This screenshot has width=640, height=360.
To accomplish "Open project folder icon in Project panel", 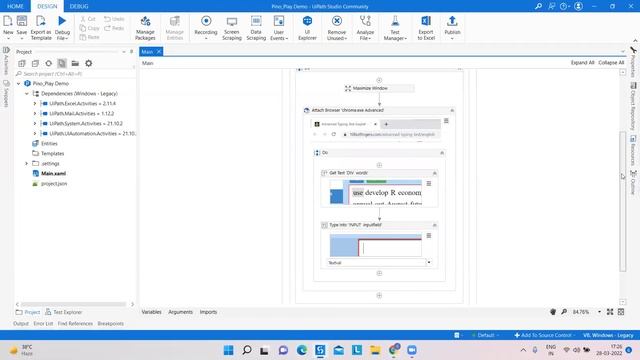I will [75, 63].
